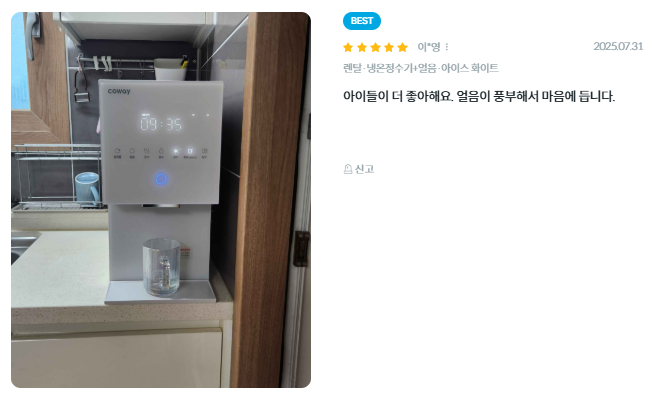Tap the glowing blue circle dispense button
Screen dimensions: 654x403
[161, 179]
